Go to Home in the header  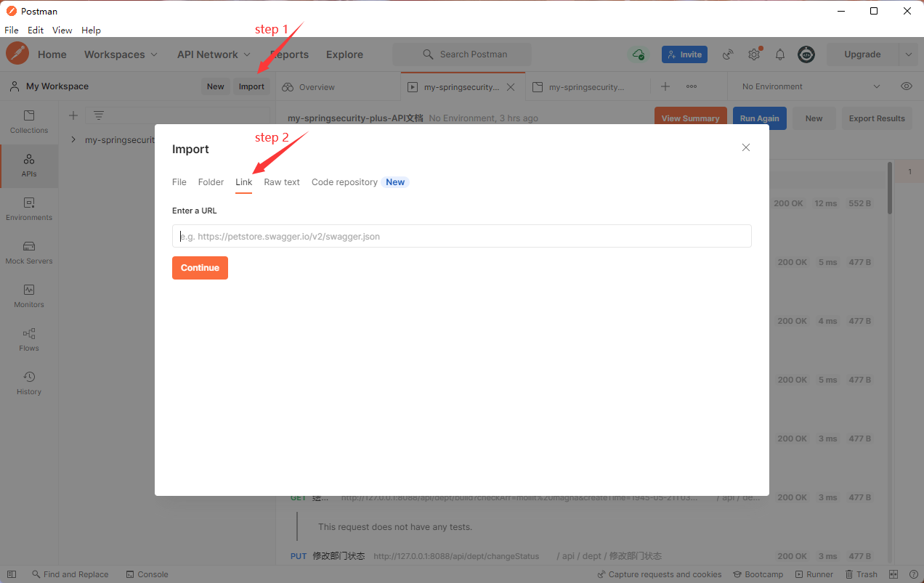(x=52, y=54)
